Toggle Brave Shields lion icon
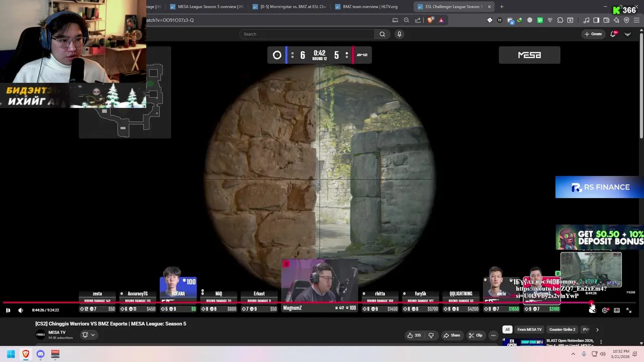644x362 pixels. click(430, 20)
